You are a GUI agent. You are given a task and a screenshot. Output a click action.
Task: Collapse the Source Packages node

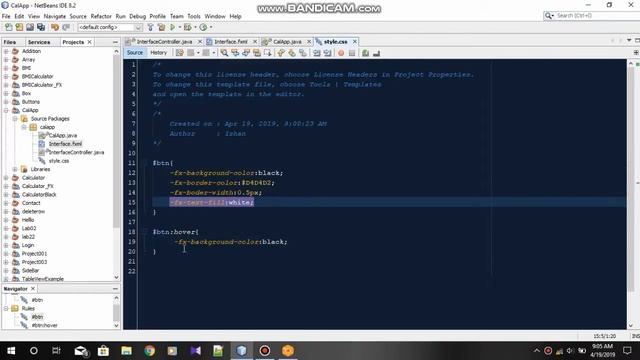(15, 119)
